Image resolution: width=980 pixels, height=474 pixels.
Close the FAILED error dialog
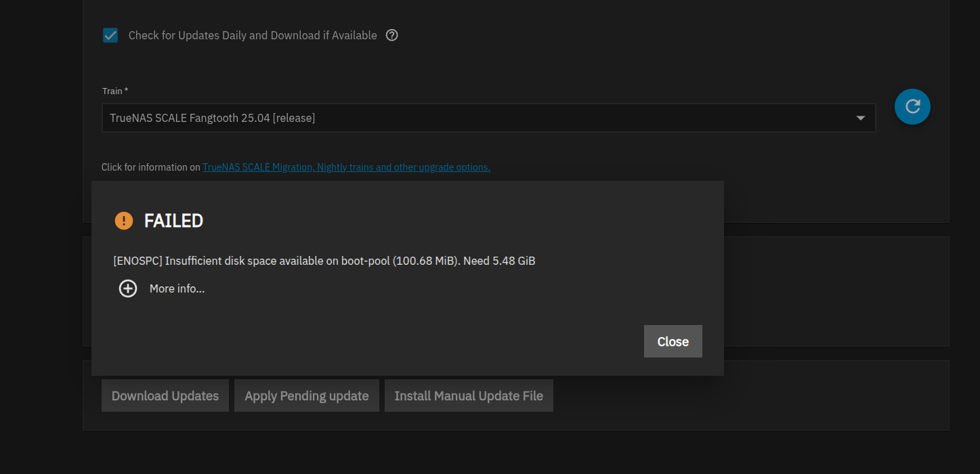click(673, 341)
